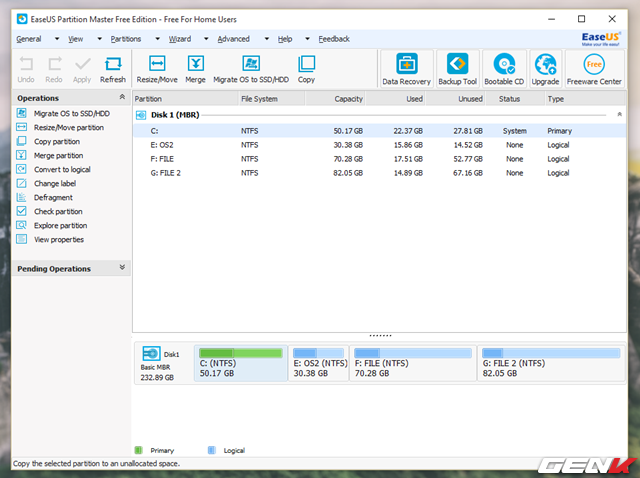This screenshot has width=640, height=478.
Task: Expand the Pending Operations panel
Action: click(122, 267)
